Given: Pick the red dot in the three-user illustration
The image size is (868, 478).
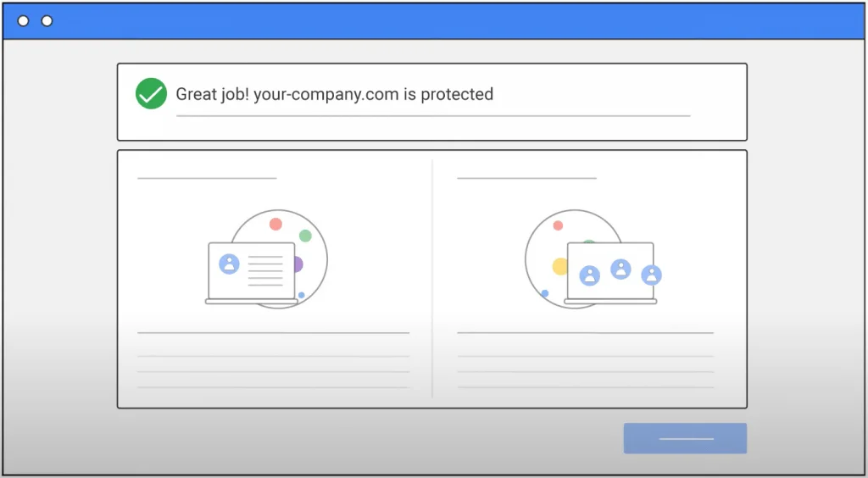Looking at the screenshot, I should 558,225.
